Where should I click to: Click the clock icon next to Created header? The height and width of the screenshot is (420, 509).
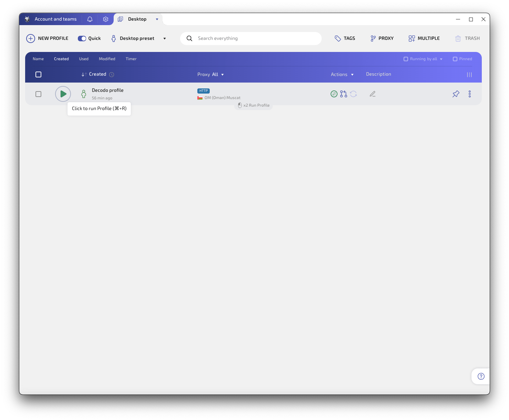coord(112,75)
